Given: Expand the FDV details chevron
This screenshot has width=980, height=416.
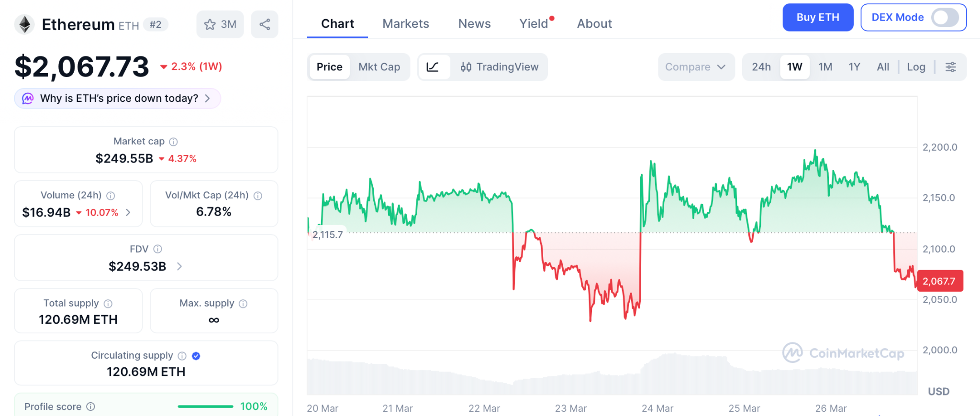Looking at the screenshot, I should coord(179,266).
